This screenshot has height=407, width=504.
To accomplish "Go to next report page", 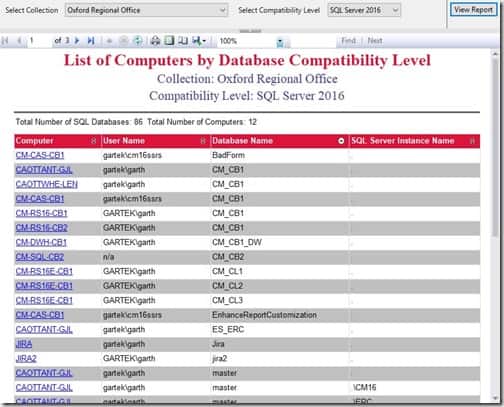I will [x=77, y=41].
